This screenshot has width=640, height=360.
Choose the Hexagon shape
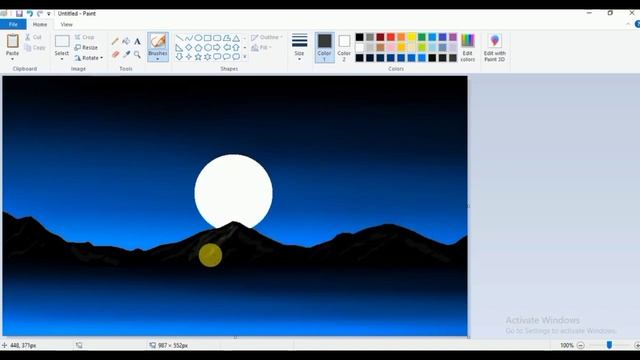(207, 47)
